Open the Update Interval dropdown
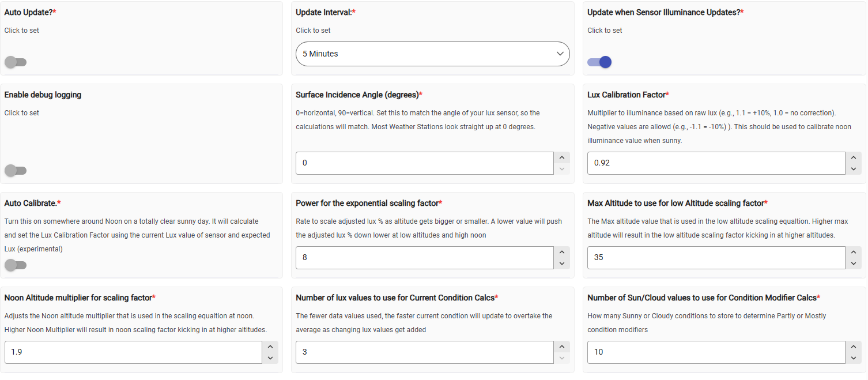Image resolution: width=868 pixels, height=380 pixels. click(x=432, y=54)
